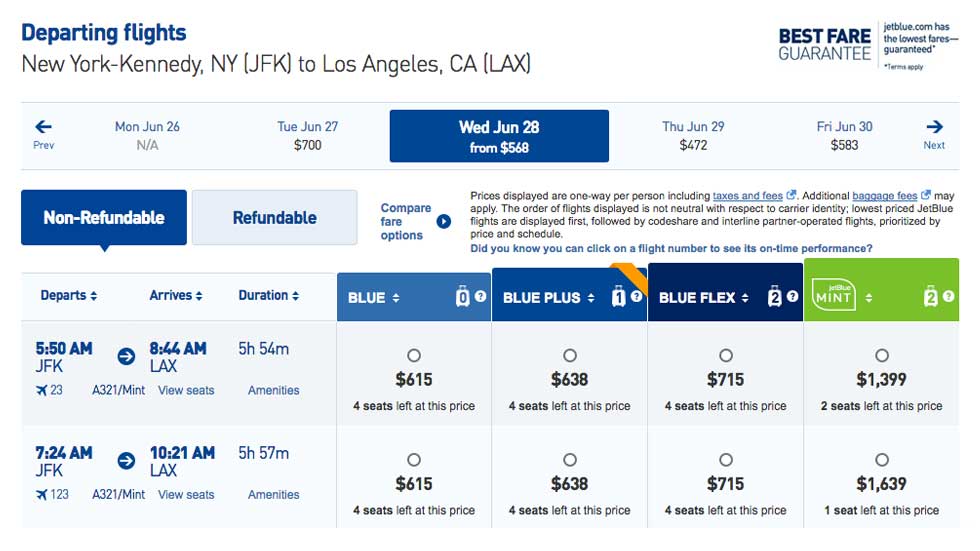
Task: Select the Thu Jun 29 $472 date
Action: pos(693,136)
